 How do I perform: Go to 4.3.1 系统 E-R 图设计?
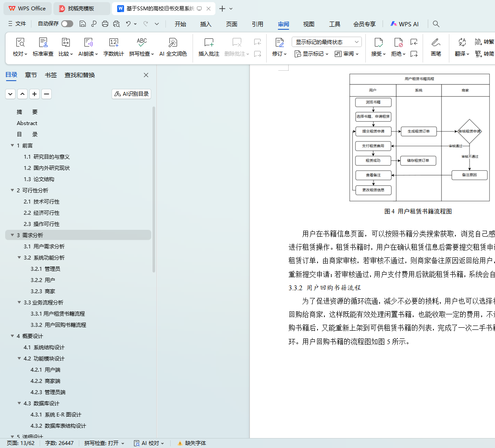[x=56, y=414]
